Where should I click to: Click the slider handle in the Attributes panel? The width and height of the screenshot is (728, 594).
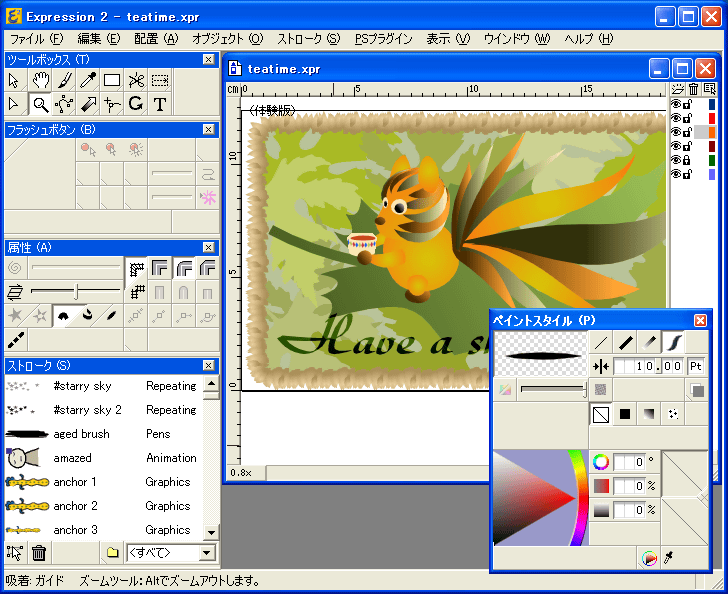click(x=76, y=292)
